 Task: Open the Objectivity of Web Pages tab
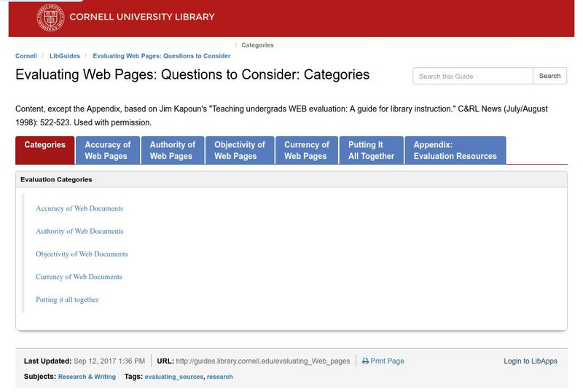[x=240, y=150]
